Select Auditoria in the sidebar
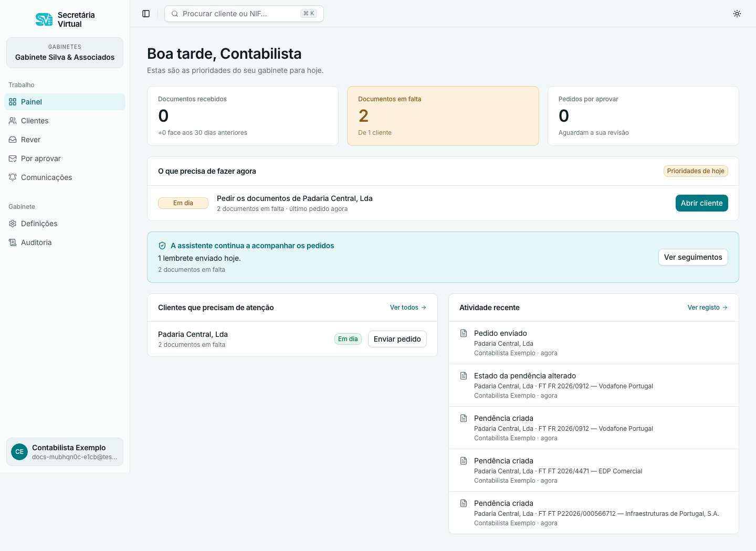 [x=65, y=242]
